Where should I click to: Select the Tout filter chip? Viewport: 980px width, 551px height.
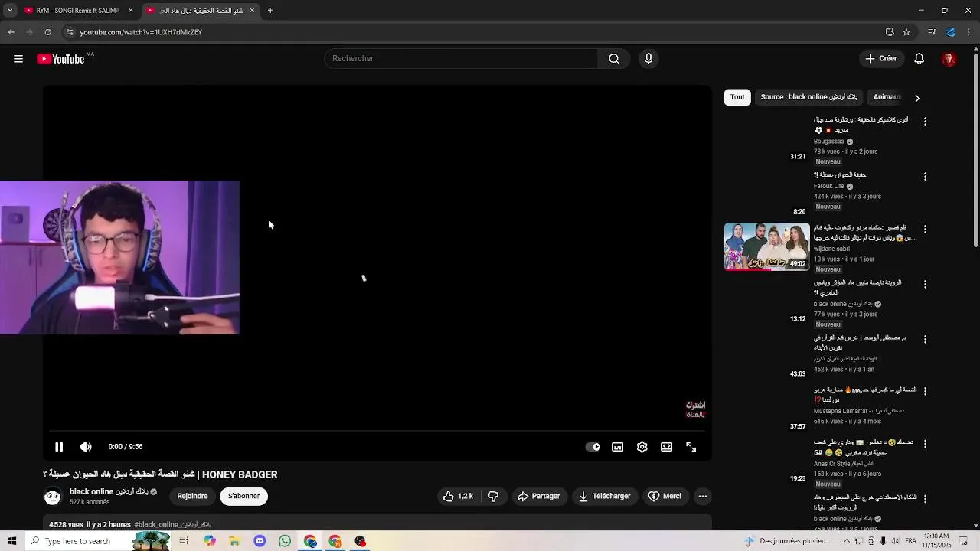tap(737, 97)
